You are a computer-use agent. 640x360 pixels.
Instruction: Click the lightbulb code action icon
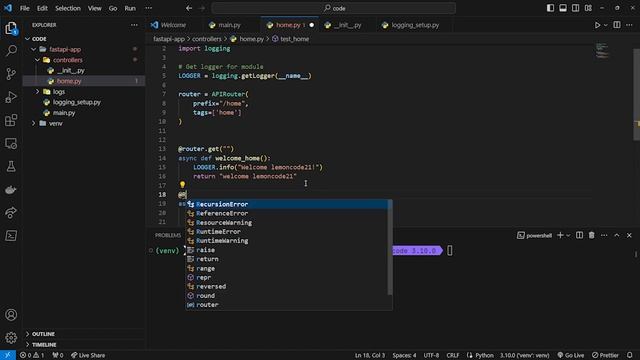coord(182,185)
